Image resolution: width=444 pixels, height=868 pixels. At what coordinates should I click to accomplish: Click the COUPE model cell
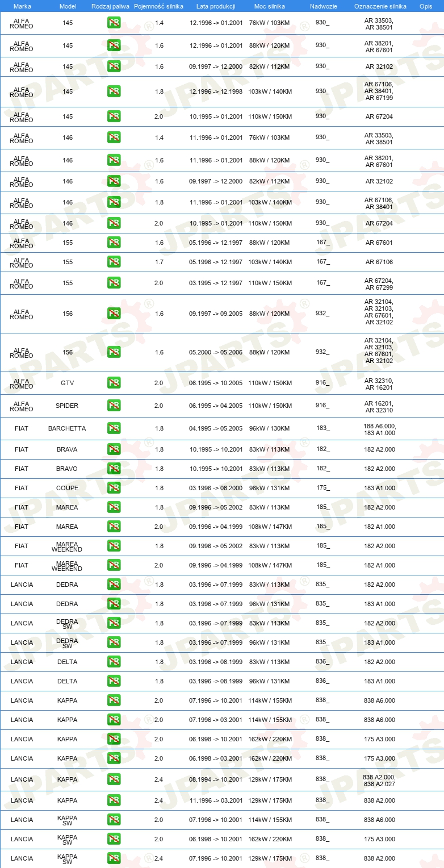(67, 488)
